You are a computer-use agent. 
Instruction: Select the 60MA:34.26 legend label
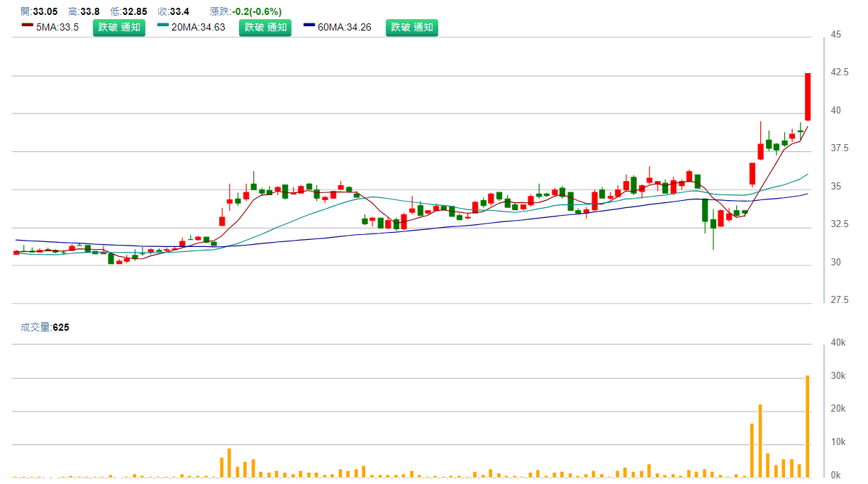(x=345, y=28)
